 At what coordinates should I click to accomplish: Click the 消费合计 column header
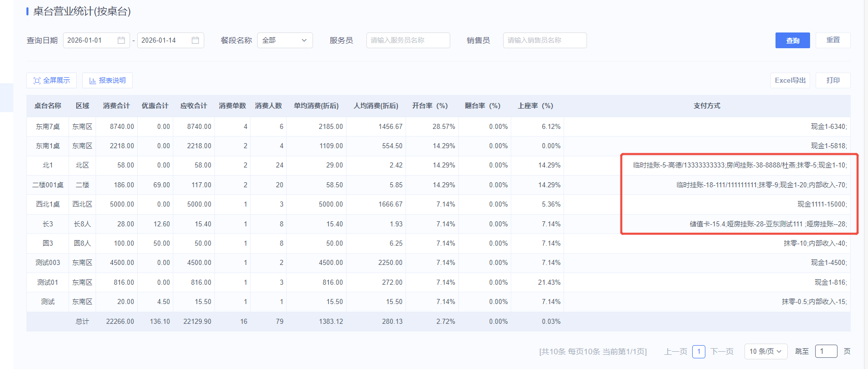coord(116,106)
